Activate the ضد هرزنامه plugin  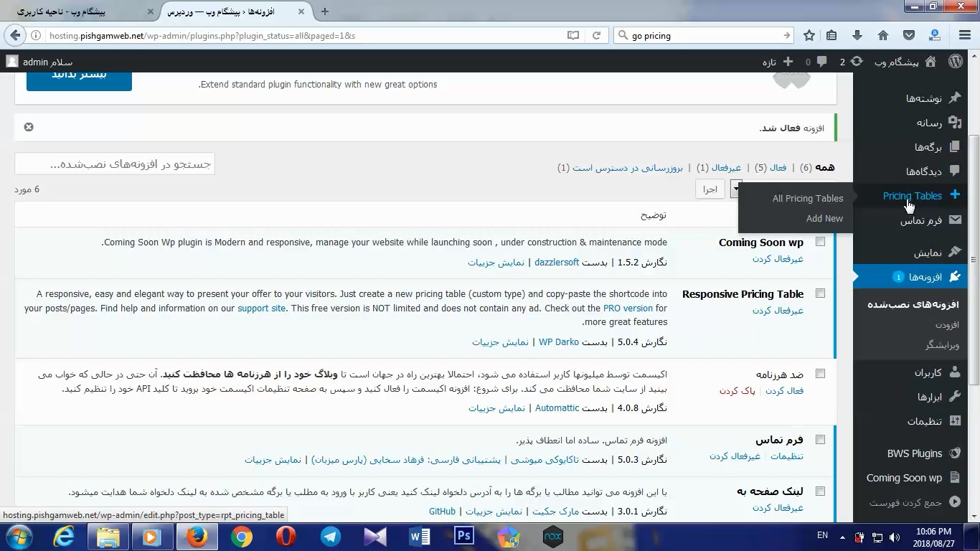784,391
